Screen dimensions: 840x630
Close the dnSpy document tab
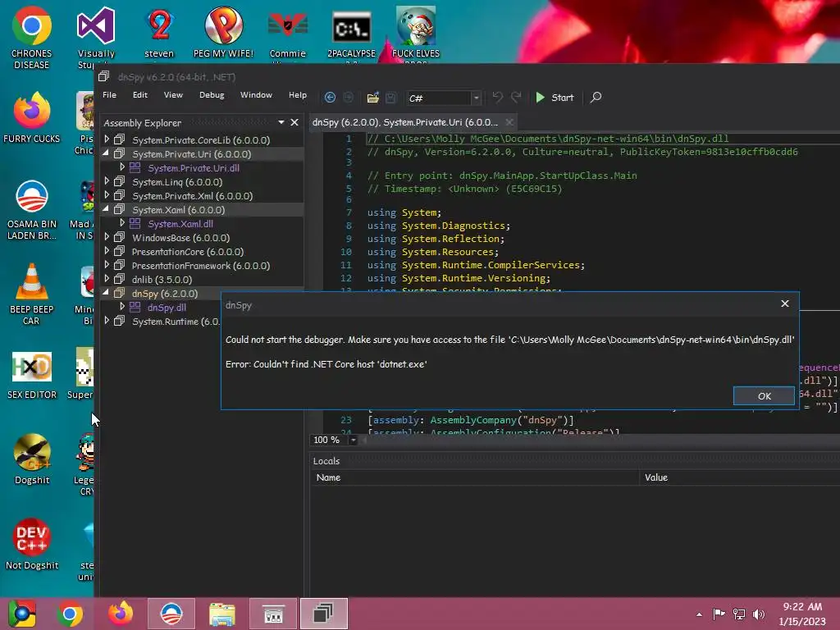pyautogui.click(x=509, y=122)
